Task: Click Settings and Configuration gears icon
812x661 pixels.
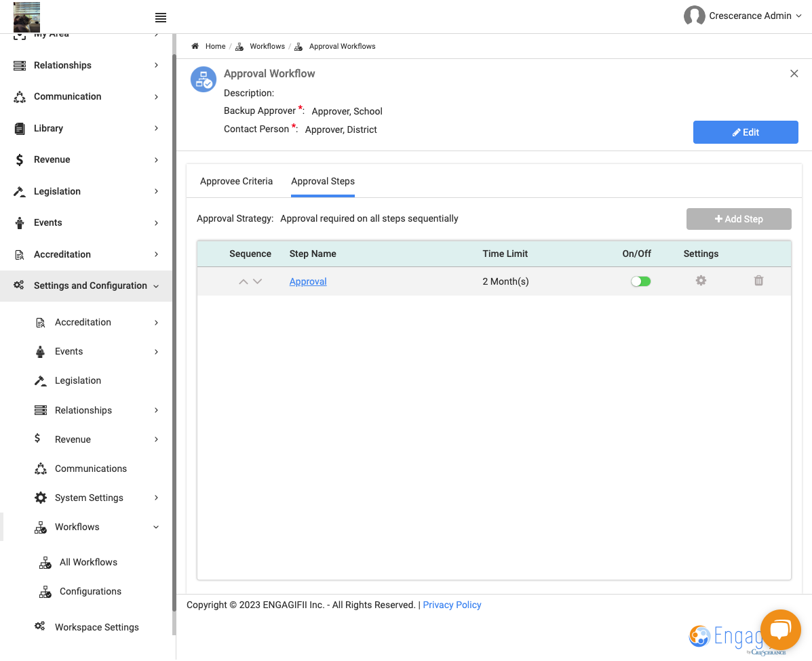Action: point(19,285)
